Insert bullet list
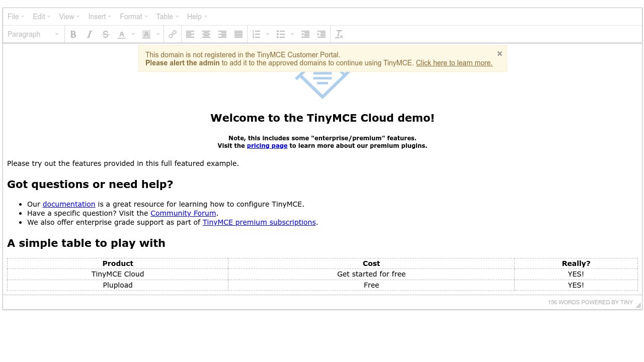Image resolution: width=644 pixels, height=362 pixels. [x=281, y=34]
